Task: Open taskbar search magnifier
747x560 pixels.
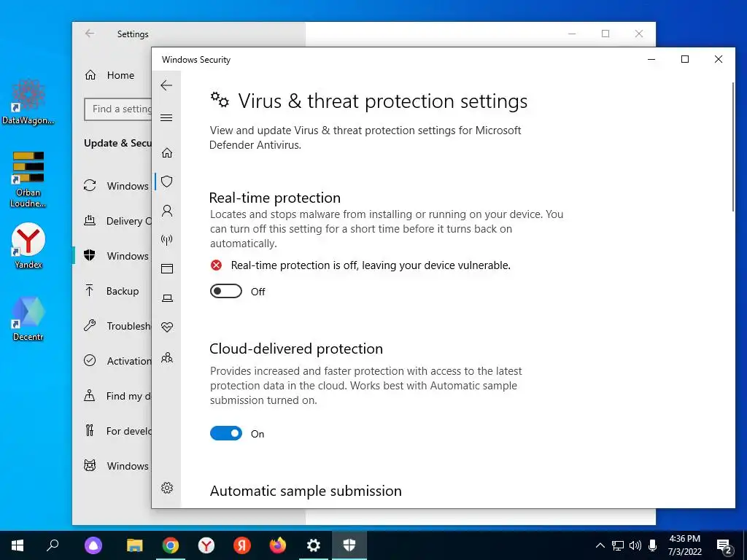Action: click(x=53, y=545)
